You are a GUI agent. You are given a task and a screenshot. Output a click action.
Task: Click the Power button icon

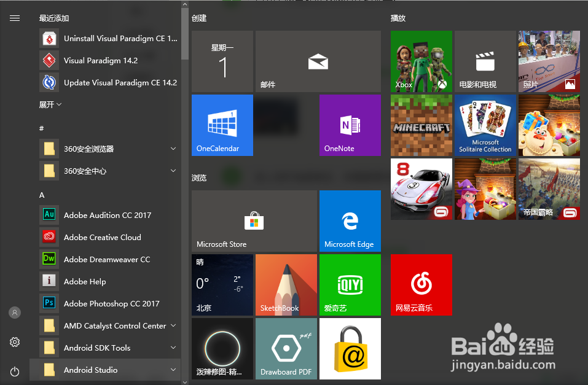[15, 371]
